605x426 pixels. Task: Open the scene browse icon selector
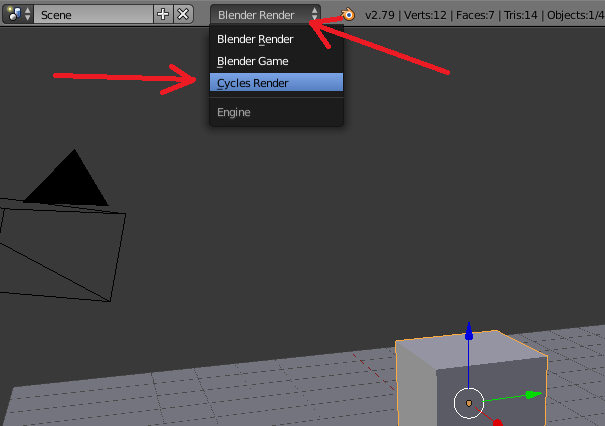click(18, 14)
